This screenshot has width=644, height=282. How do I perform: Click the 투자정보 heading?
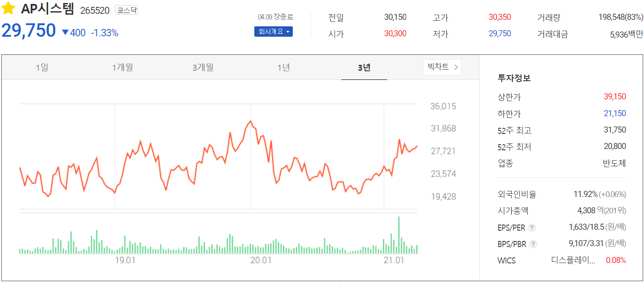pyautogui.click(x=514, y=78)
